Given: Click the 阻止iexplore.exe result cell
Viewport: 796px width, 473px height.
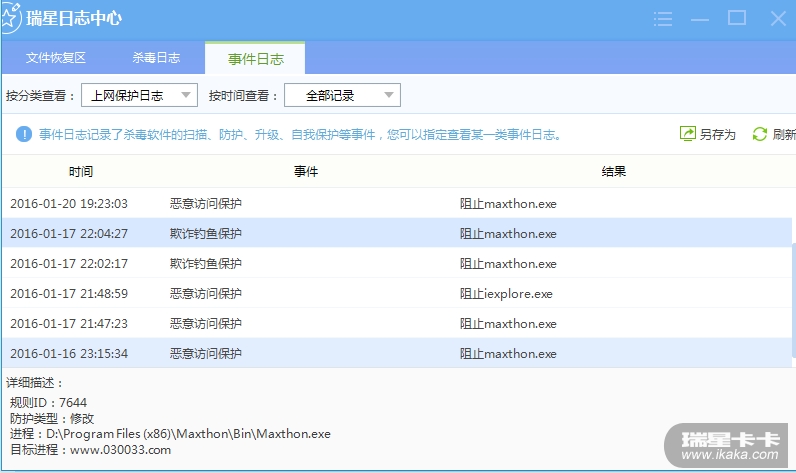Looking at the screenshot, I should (x=506, y=294).
